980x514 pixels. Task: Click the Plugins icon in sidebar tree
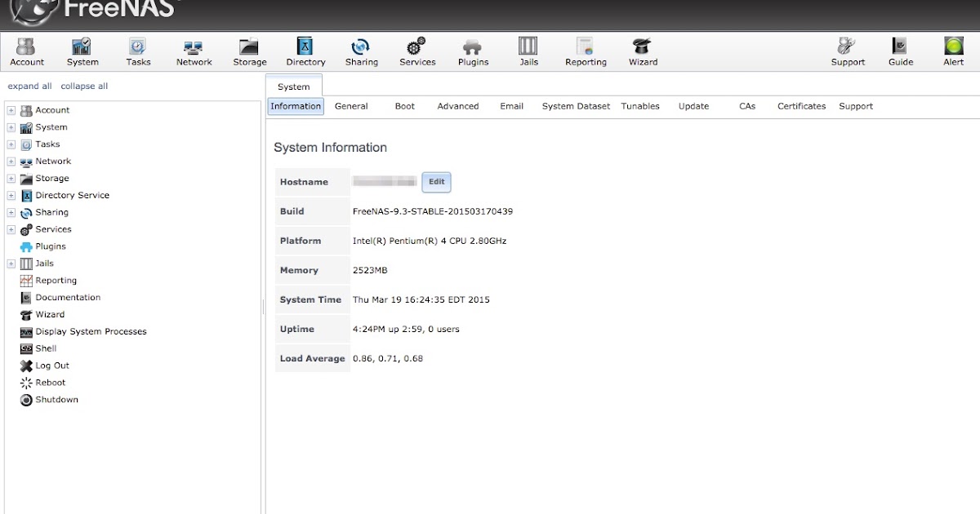tap(26, 246)
